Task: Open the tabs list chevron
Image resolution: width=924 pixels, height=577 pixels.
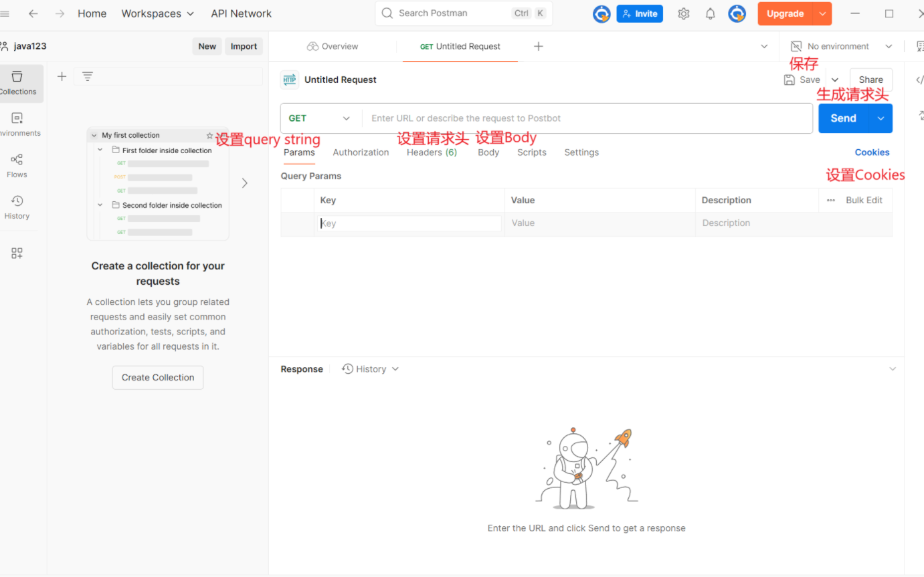Action: (765, 46)
